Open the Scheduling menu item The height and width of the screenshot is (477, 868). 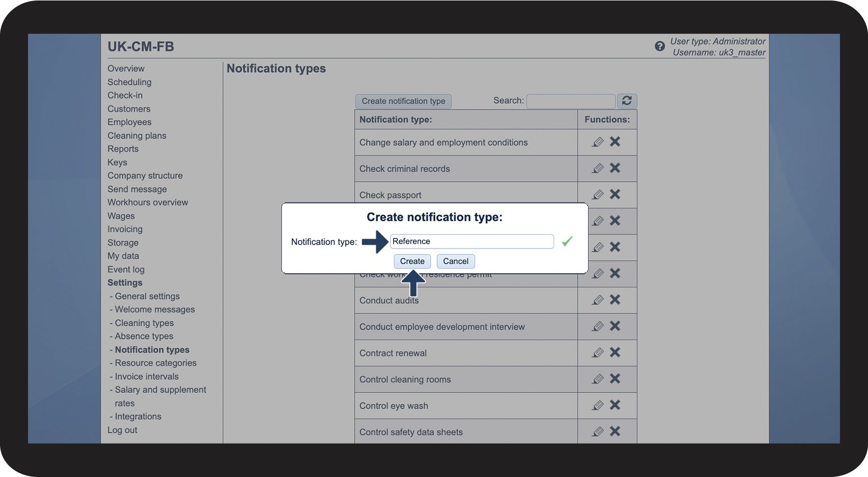tap(129, 82)
